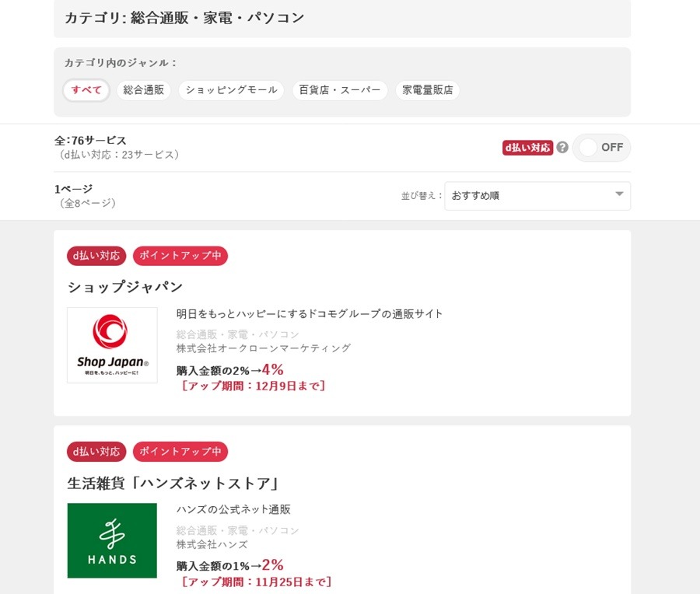Screen dimensions: 700x594
Task: Open the help tooltip question mark icon
Action: (x=562, y=147)
